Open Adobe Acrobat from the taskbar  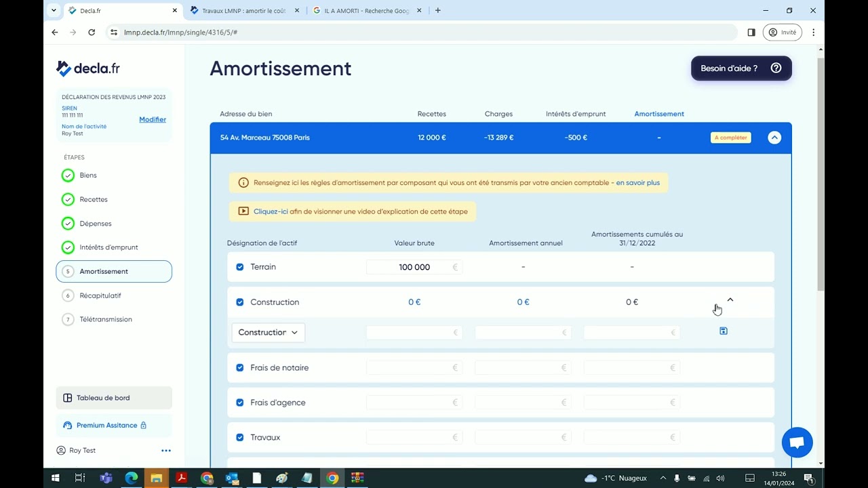[182, 478]
